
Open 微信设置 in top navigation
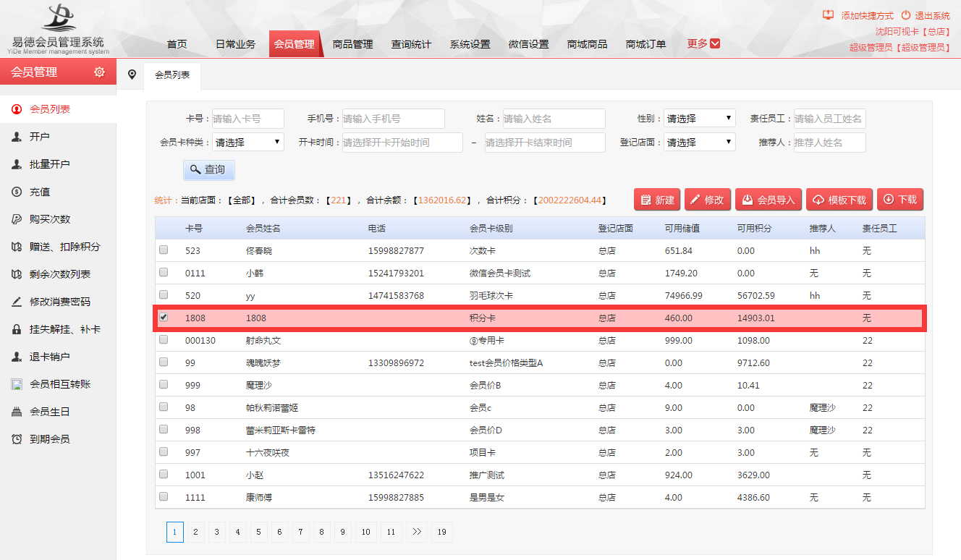click(528, 44)
